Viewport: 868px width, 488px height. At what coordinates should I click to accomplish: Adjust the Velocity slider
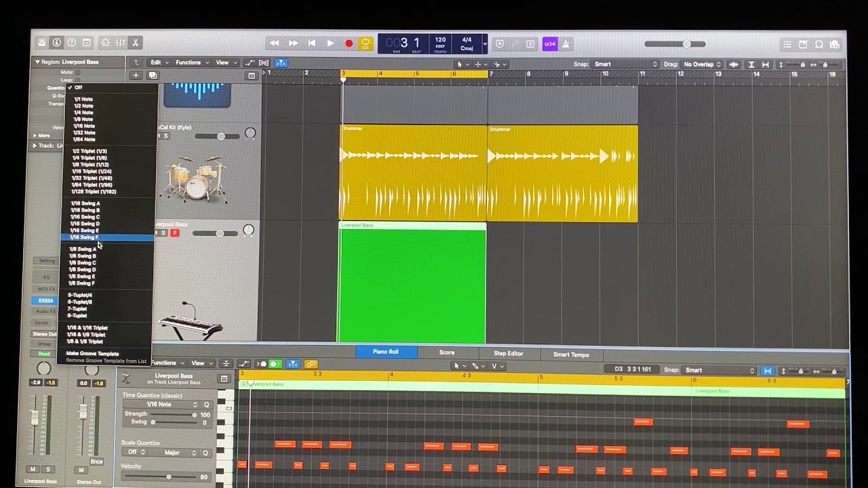point(159,477)
